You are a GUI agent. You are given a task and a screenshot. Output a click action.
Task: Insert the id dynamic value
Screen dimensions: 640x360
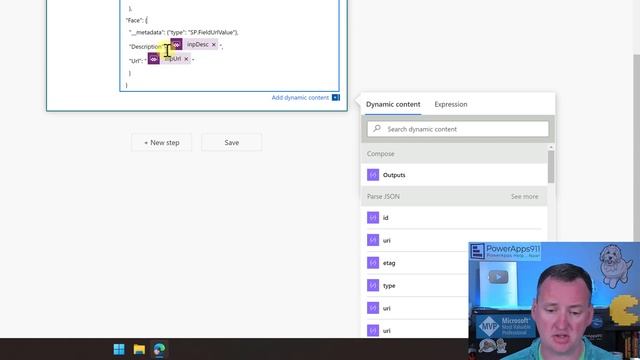454,218
